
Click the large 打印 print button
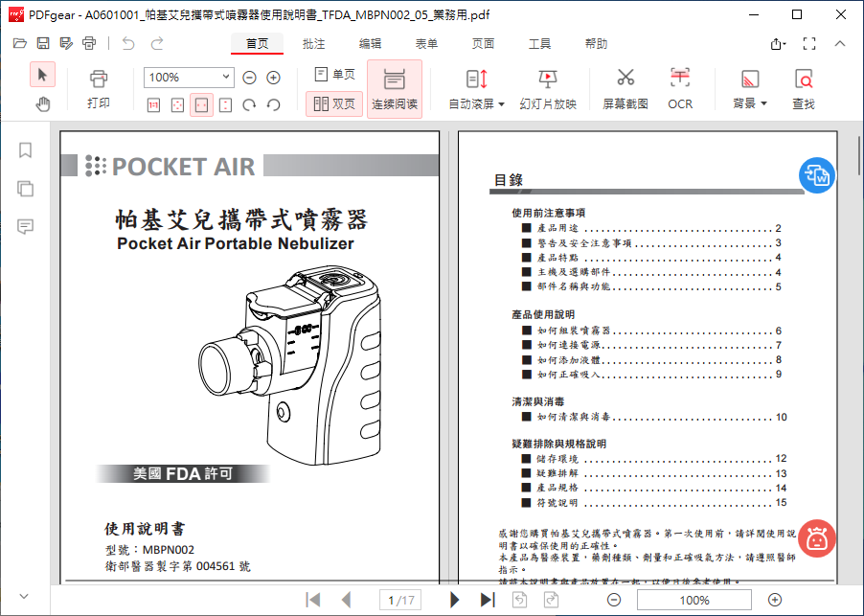[x=99, y=89]
